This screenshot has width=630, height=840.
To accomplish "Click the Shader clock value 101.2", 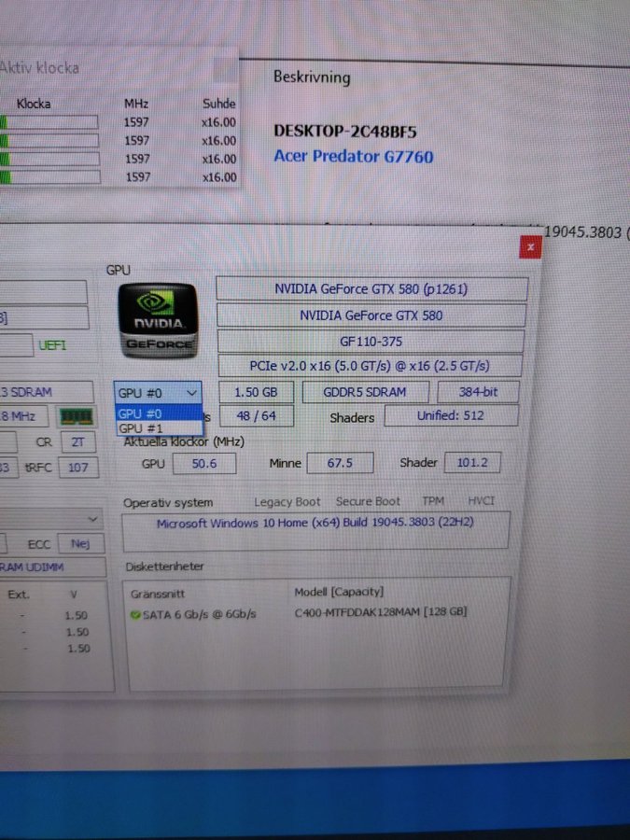I will (x=472, y=462).
